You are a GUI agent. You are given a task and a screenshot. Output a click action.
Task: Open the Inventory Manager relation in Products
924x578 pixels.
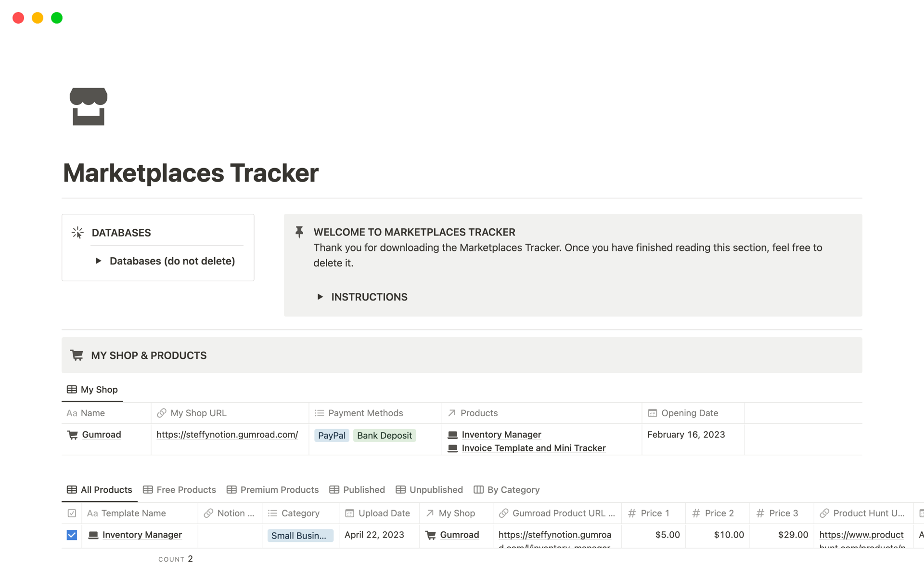501,435
